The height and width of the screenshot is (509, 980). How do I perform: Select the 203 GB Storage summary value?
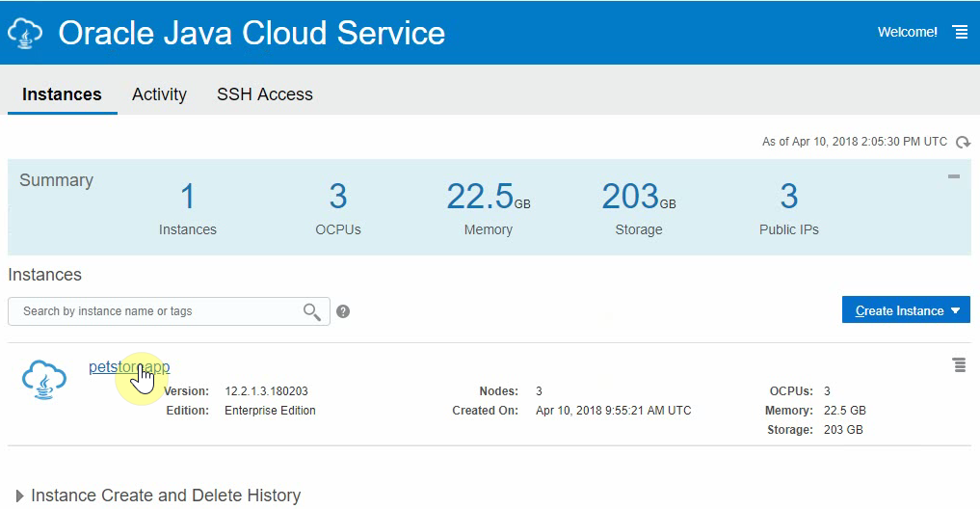point(639,197)
